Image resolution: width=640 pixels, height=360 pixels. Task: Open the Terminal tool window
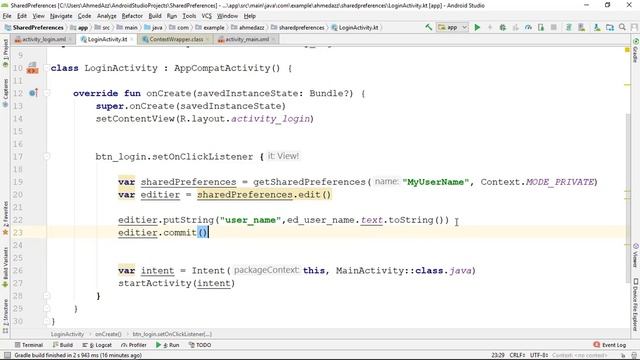click(x=29, y=345)
